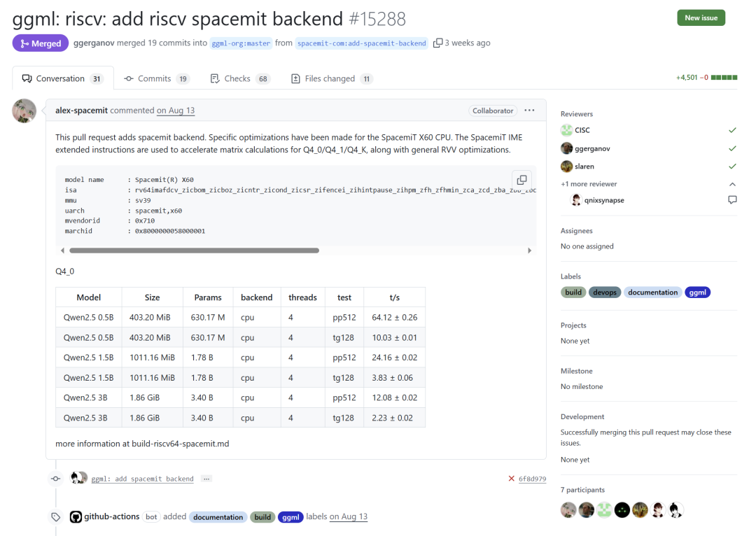Click the comment icon beside qnixsynapse

coord(732,200)
